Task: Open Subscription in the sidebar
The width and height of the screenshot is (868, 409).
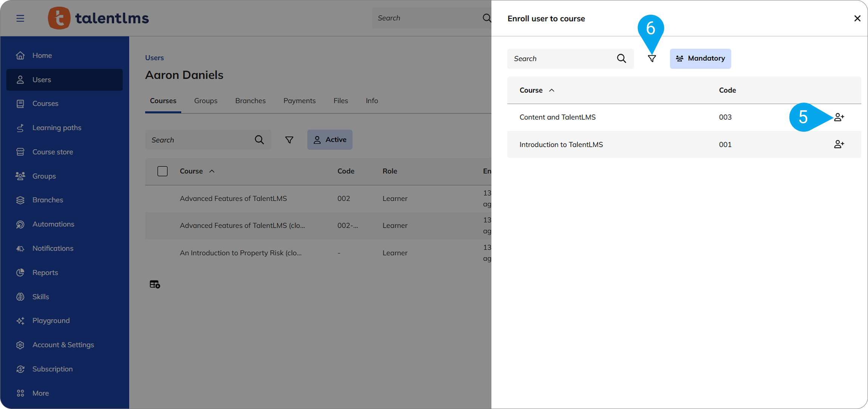Action: (x=64, y=369)
